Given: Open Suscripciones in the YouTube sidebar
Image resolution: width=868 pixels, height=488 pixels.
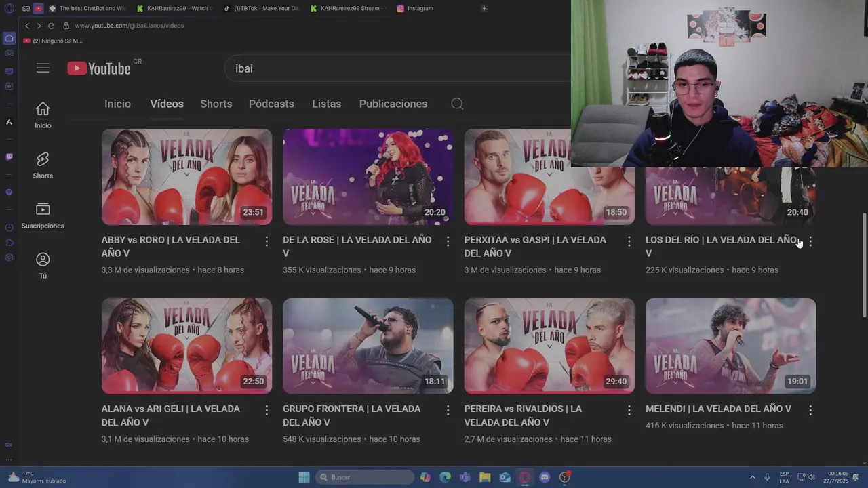Looking at the screenshot, I should point(43,216).
